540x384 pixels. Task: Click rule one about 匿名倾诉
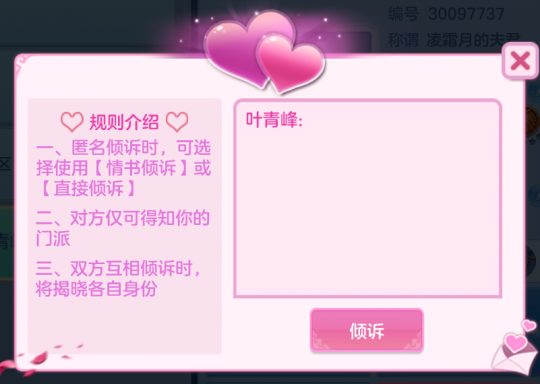click(x=123, y=168)
